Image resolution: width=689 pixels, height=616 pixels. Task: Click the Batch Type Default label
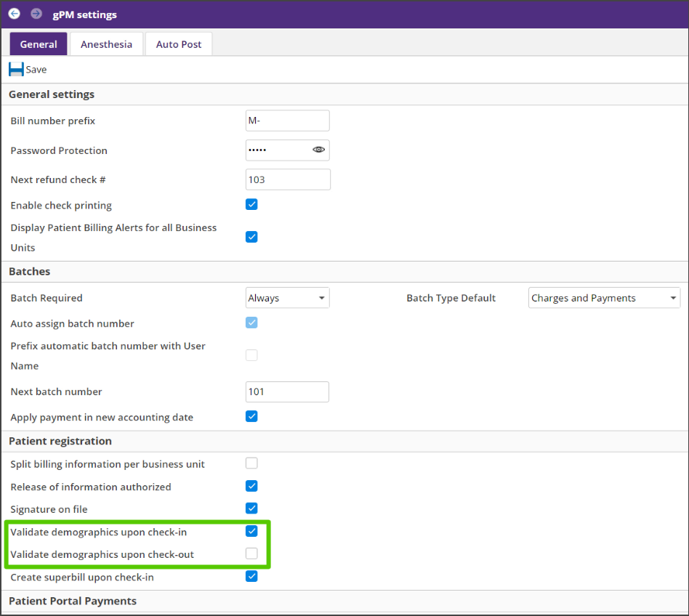[451, 298]
